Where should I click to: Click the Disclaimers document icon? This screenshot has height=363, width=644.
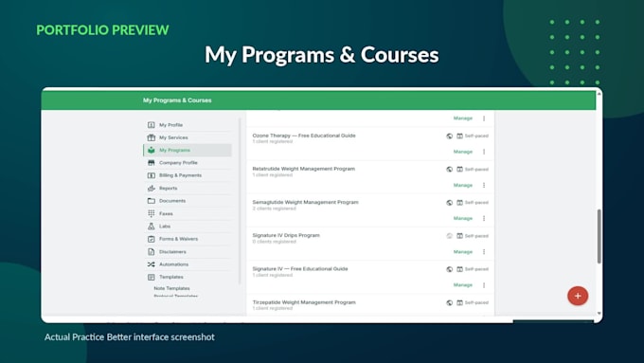152,251
